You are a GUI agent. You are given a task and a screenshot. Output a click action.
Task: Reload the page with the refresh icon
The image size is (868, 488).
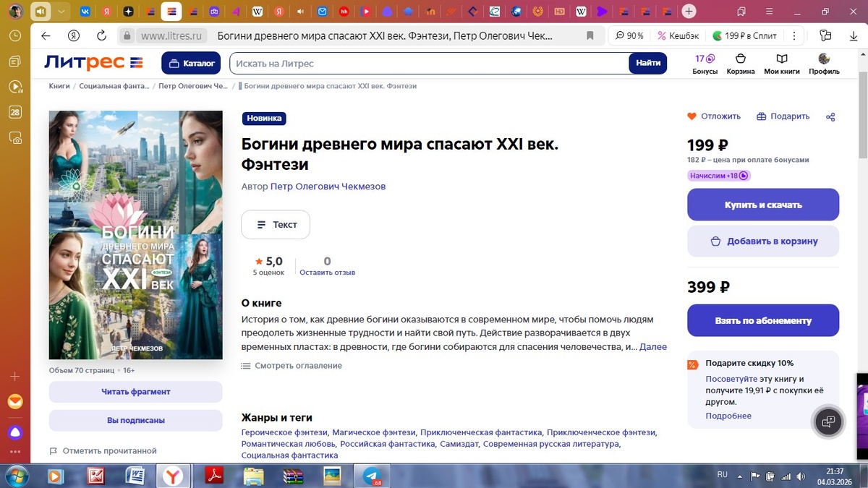(x=102, y=35)
